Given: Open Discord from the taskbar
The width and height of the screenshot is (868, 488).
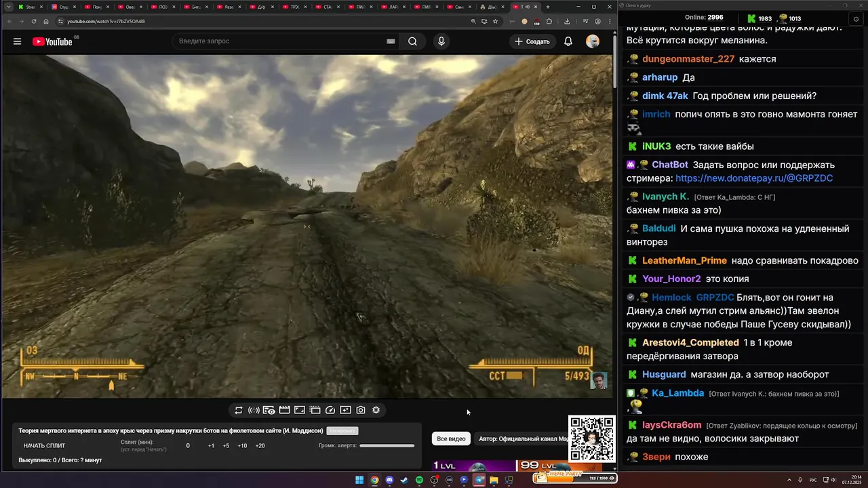Looking at the screenshot, I should [389, 481].
